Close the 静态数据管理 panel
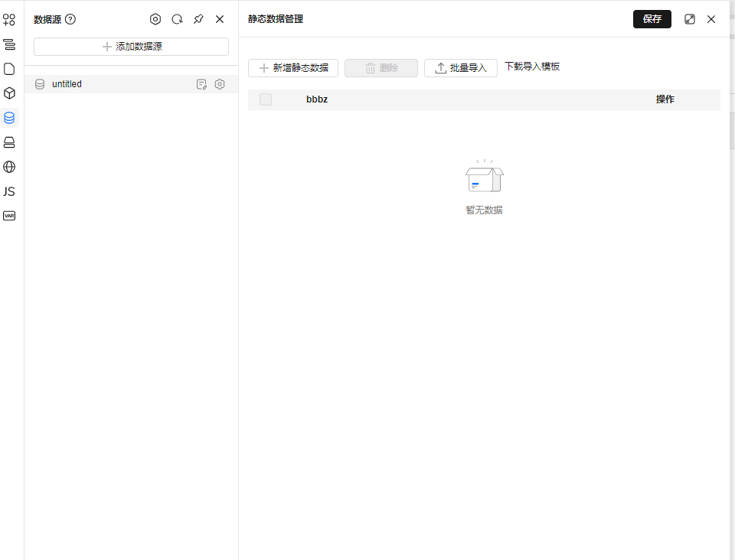The height and width of the screenshot is (560, 735). [x=711, y=19]
